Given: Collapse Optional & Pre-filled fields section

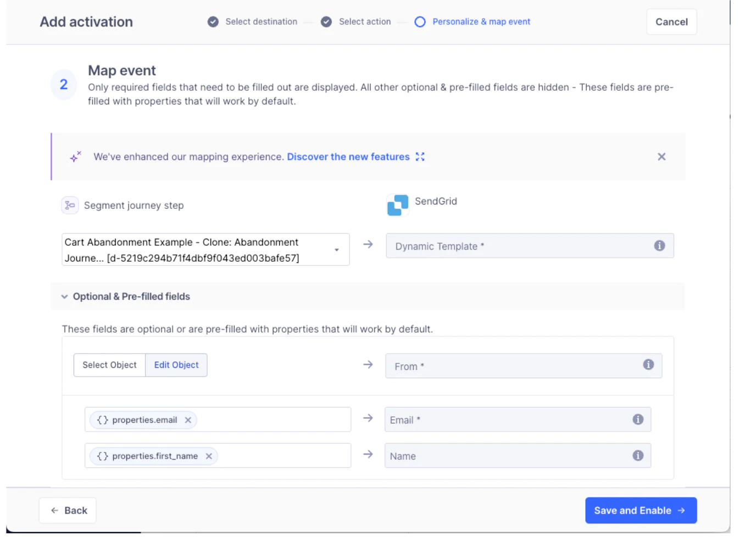Looking at the screenshot, I should (64, 296).
